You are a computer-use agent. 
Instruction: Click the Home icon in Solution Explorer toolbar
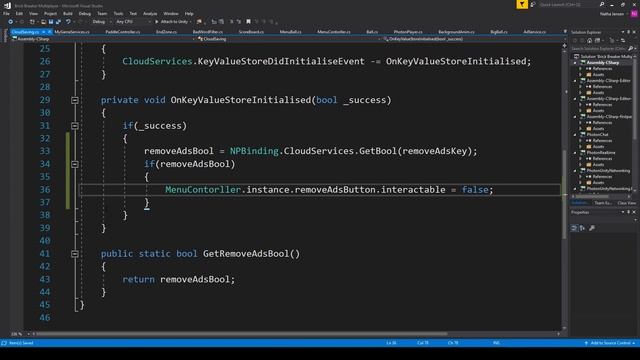590,40
